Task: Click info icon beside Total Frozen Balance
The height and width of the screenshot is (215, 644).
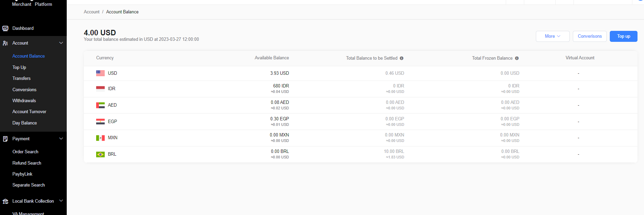Action: (517, 58)
